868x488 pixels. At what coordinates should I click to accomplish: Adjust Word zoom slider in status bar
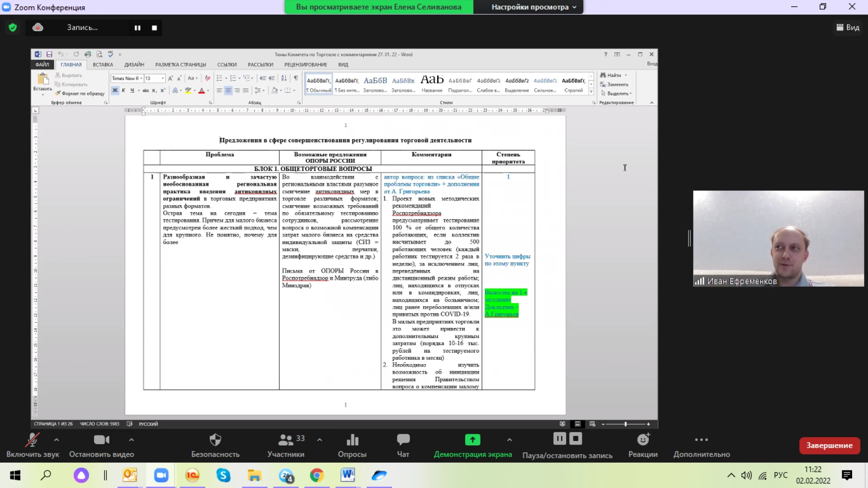pyautogui.click(x=626, y=424)
